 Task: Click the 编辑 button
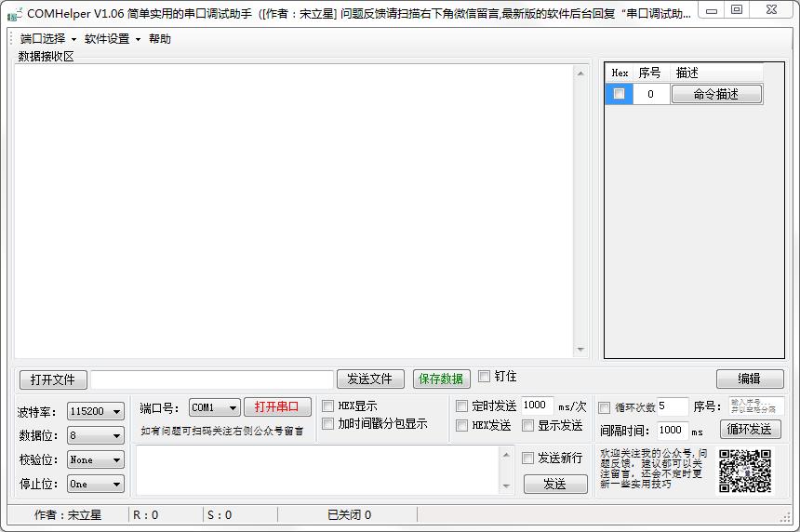click(x=750, y=379)
